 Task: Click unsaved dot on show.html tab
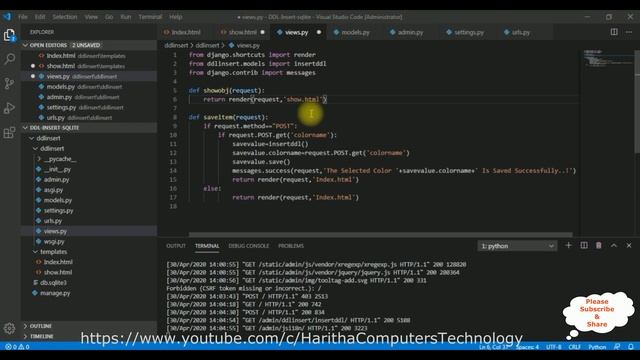click(262, 32)
